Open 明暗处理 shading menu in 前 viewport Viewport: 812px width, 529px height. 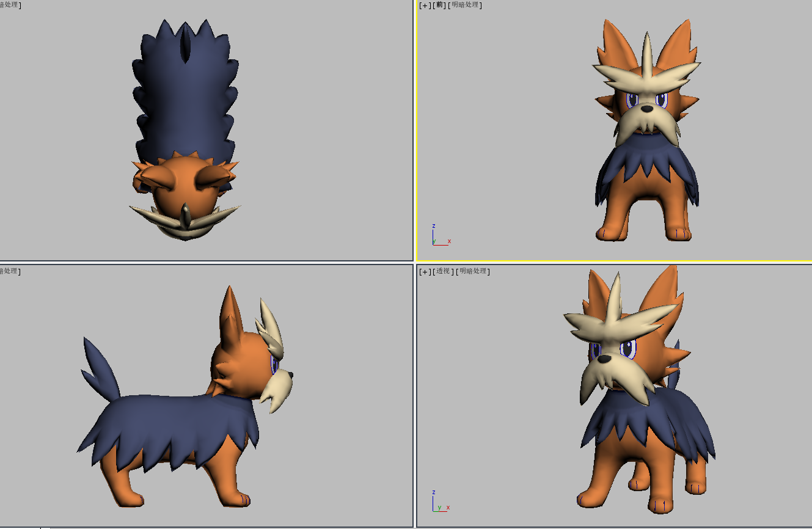[x=465, y=5]
